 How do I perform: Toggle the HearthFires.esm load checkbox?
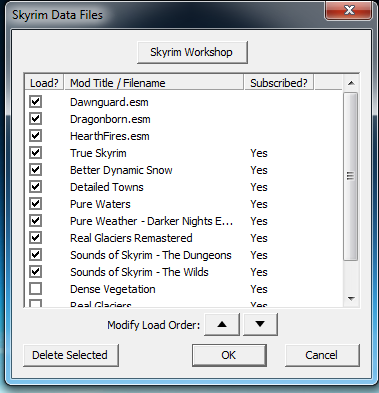36,136
